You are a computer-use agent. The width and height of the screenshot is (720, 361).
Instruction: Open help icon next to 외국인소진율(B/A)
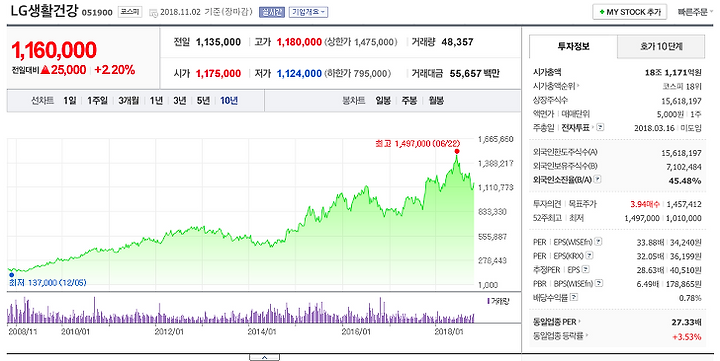[597, 180]
